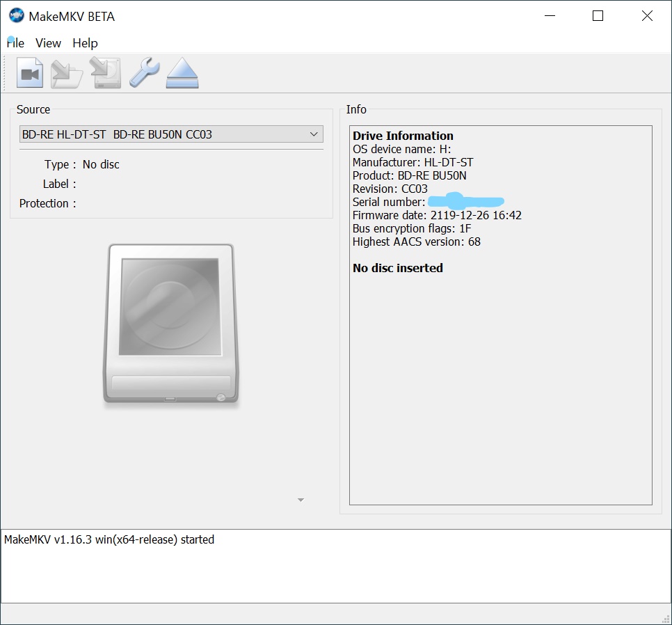Click the 'Serial number:' line
This screenshot has width=672, height=625.
click(428, 202)
